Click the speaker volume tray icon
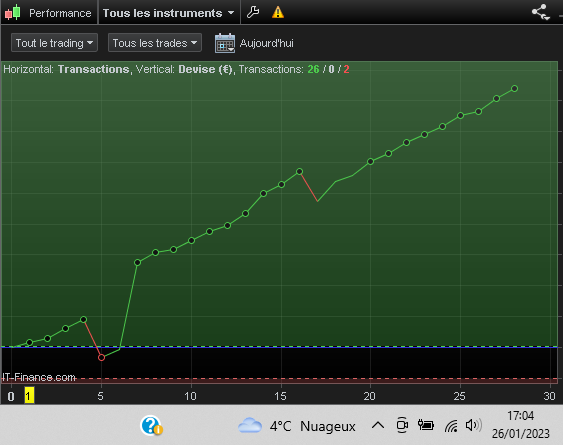Screen dimensions: 563x445 (473, 425)
